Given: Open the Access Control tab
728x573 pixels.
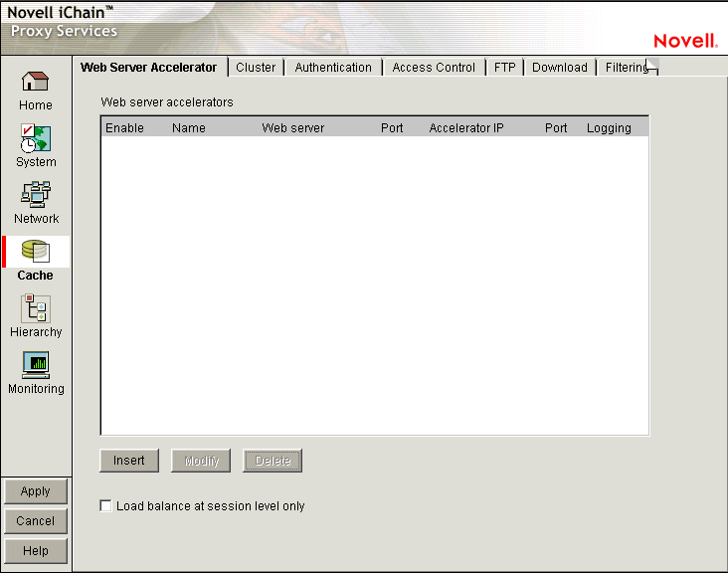Looking at the screenshot, I should pyautogui.click(x=434, y=68).
